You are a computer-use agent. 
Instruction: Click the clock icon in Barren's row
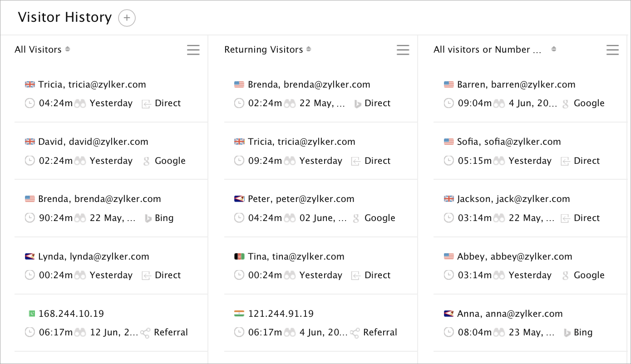449,103
